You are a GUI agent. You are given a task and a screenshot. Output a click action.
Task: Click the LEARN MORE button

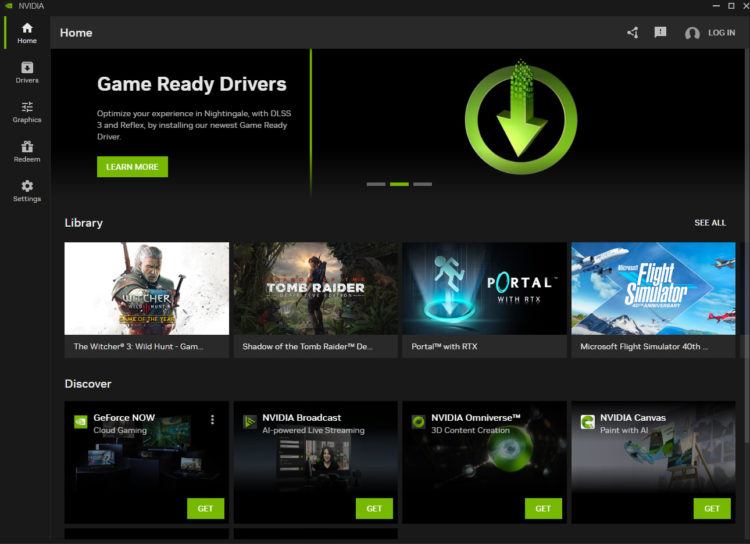coord(132,167)
